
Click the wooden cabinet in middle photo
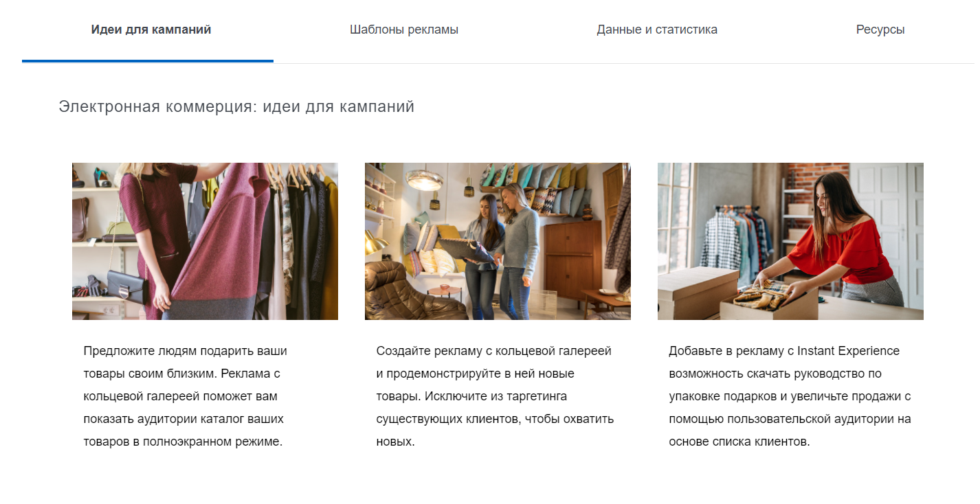[572, 254]
